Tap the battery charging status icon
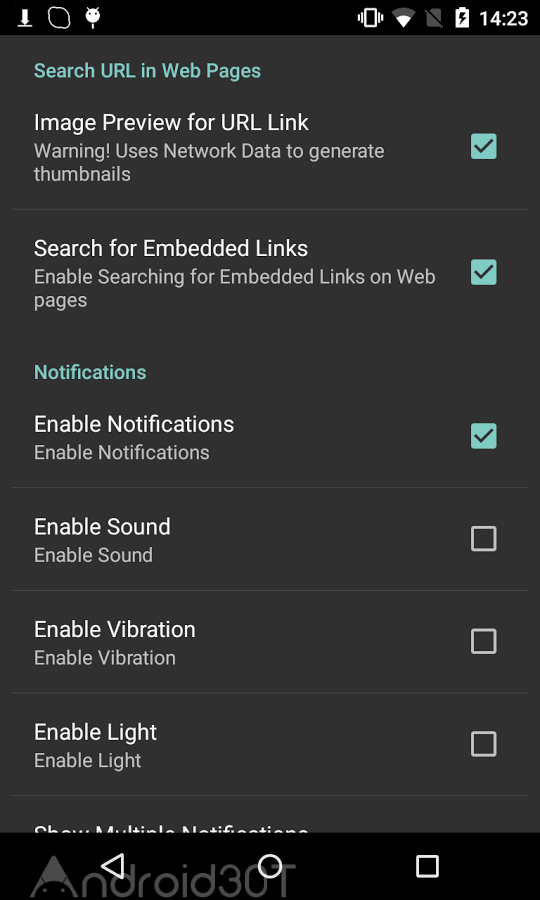This screenshot has height=900, width=540. pyautogui.click(x=462, y=18)
